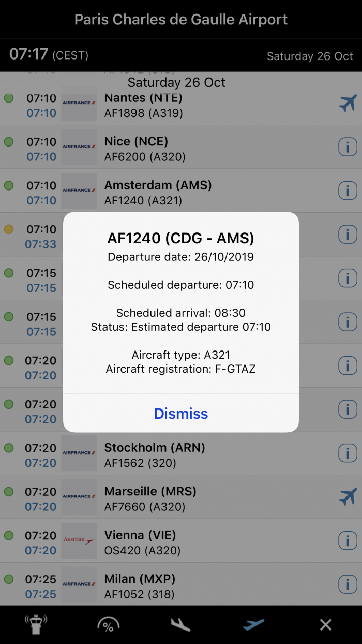Show info for Milan flight AF1052
This screenshot has height=644, width=362.
tap(348, 584)
